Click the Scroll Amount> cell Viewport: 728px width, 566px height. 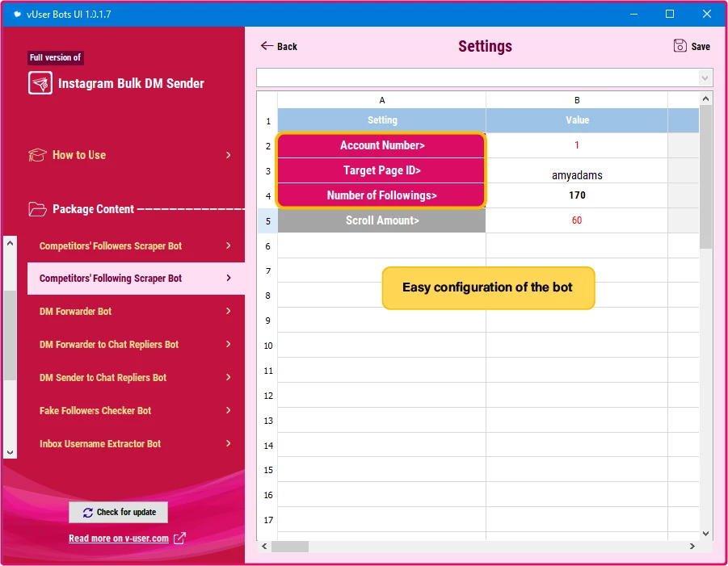[x=381, y=220]
